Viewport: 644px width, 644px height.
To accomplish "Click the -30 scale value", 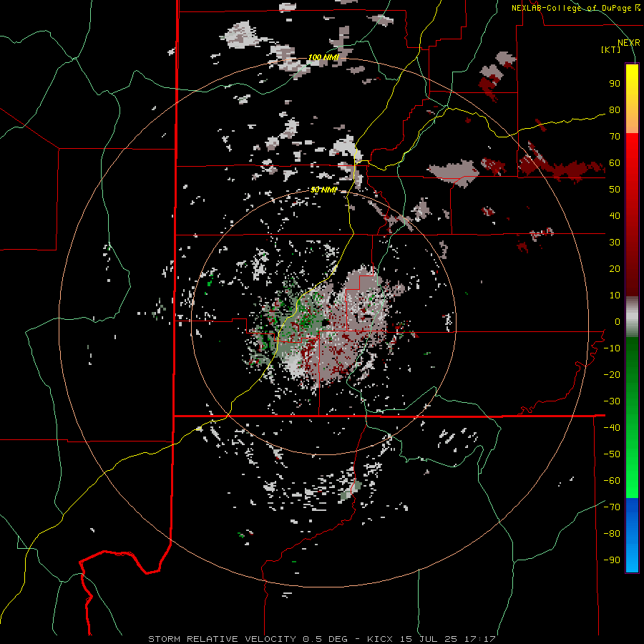I will pos(612,401).
